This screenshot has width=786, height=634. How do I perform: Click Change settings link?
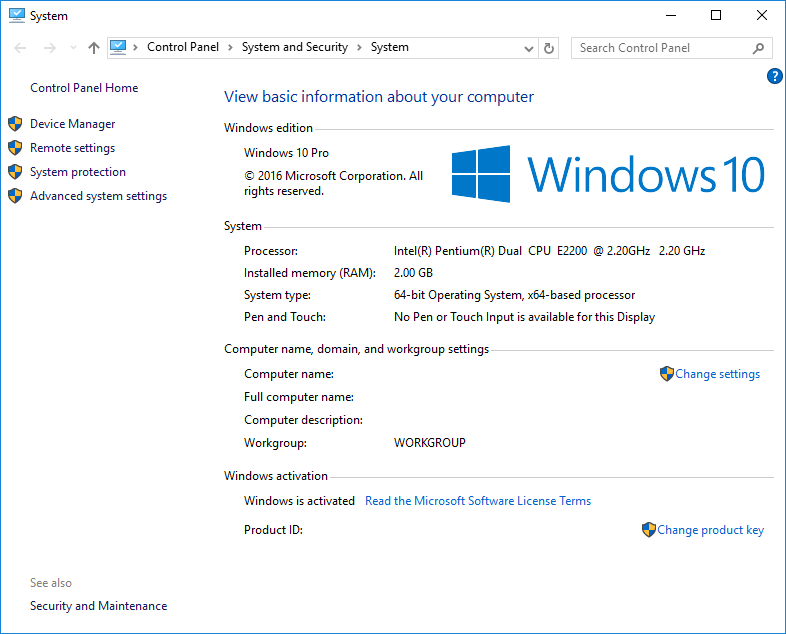[717, 374]
